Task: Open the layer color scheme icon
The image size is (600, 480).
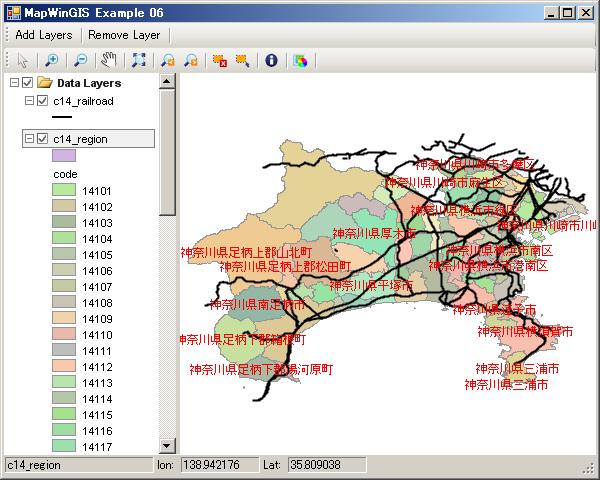Action: point(299,60)
